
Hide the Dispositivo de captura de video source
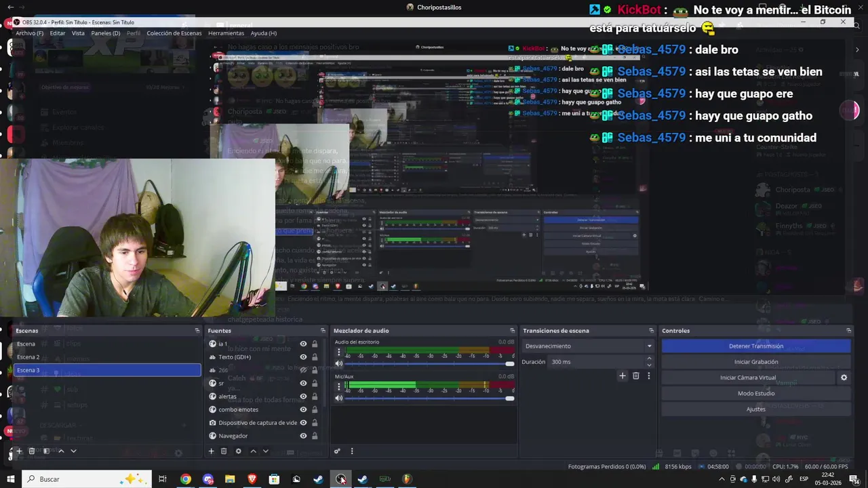303,422
